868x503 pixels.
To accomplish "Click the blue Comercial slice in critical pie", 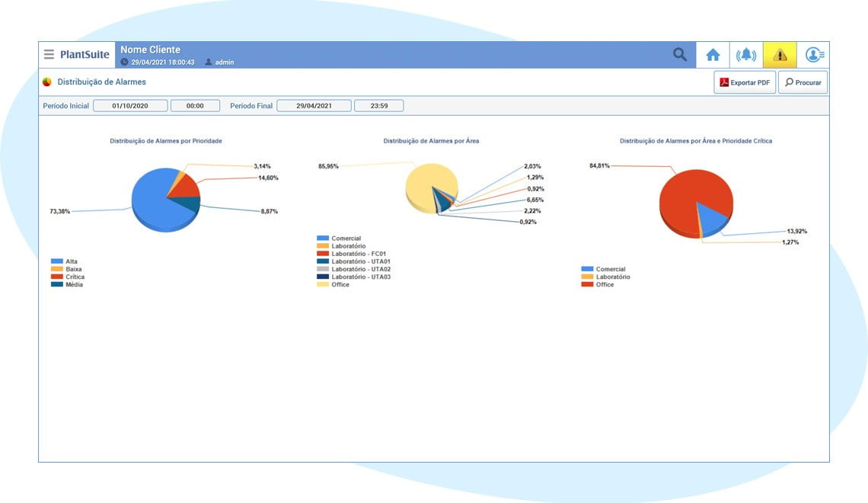I will (x=711, y=219).
